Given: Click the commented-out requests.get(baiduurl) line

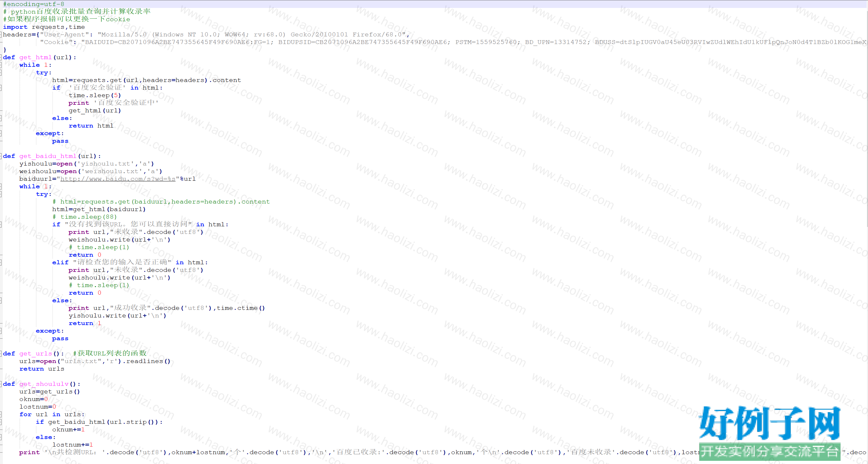Looking at the screenshot, I should point(161,202).
